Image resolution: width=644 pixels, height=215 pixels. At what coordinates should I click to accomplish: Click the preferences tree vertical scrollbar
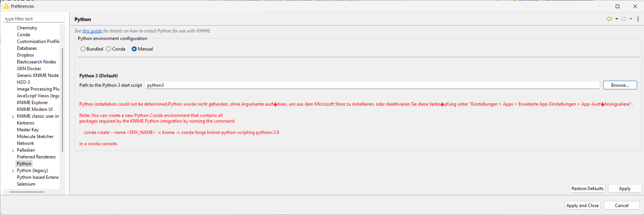(62, 100)
